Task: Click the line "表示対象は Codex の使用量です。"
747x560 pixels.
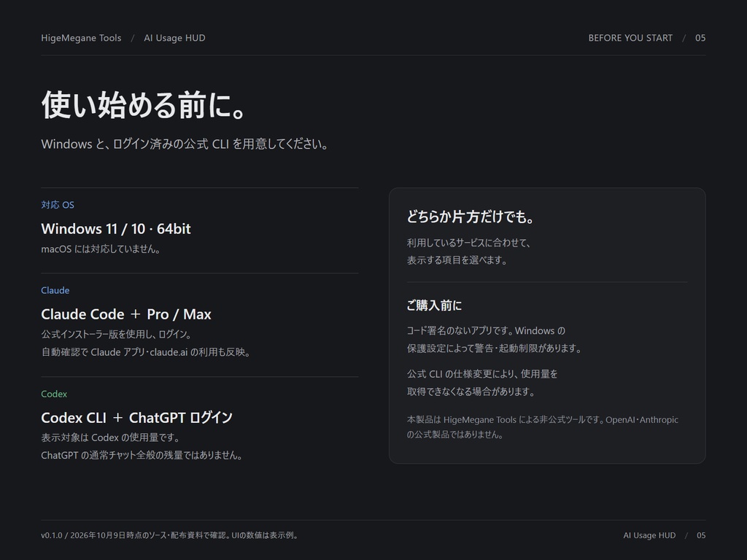Action: coord(110,437)
